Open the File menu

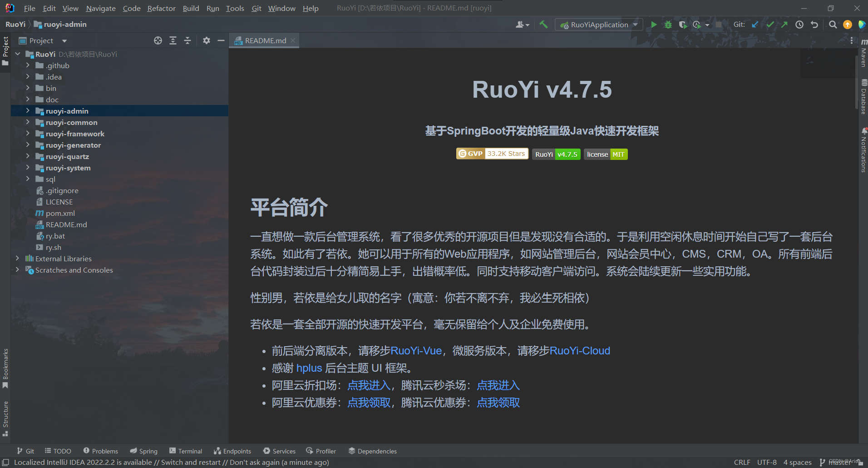click(30, 8)
